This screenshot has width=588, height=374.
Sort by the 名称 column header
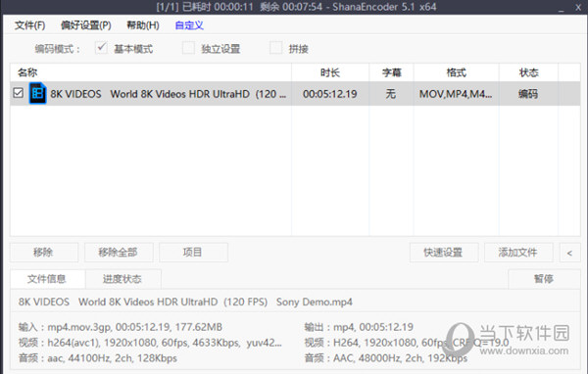[x=151, y=72]
